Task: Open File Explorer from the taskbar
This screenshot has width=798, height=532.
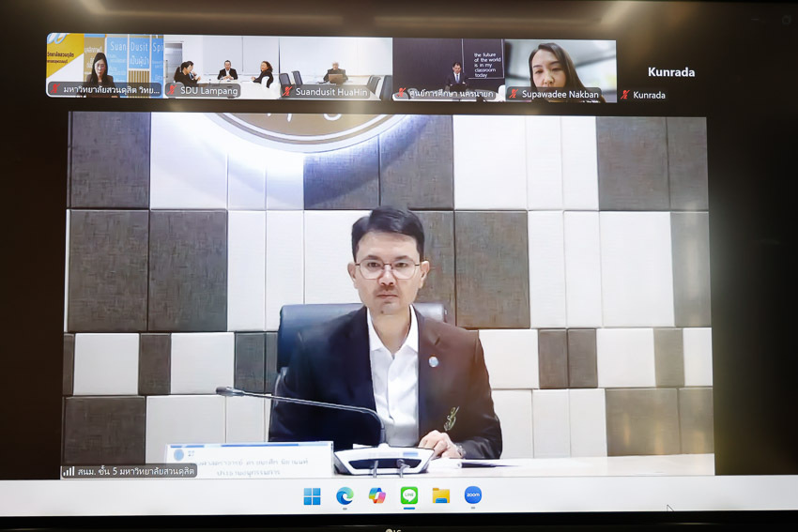Action: (x=441, y=495)
